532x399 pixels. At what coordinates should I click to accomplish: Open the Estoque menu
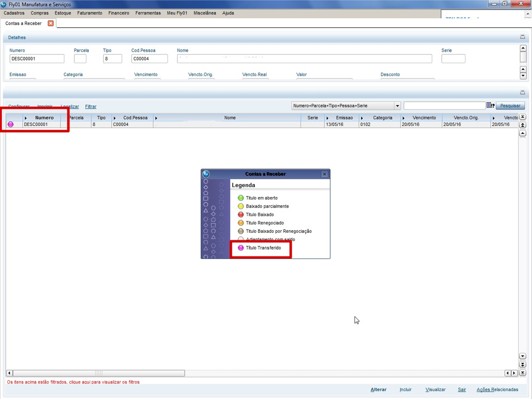click(x=63, y=13)
